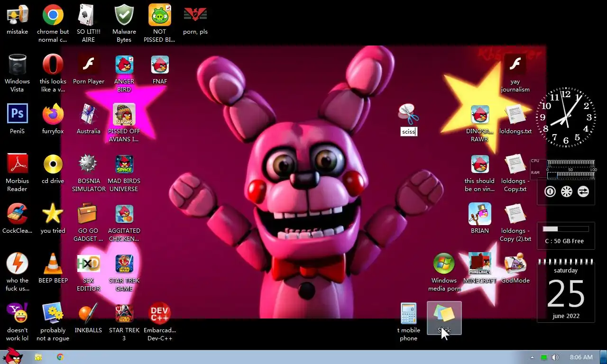Image resolution: width=607 pixels, height=364 pixels.
Task: Open the 'BEEP BEEP' VLC cone icon
Action: (x=53, y=264)
